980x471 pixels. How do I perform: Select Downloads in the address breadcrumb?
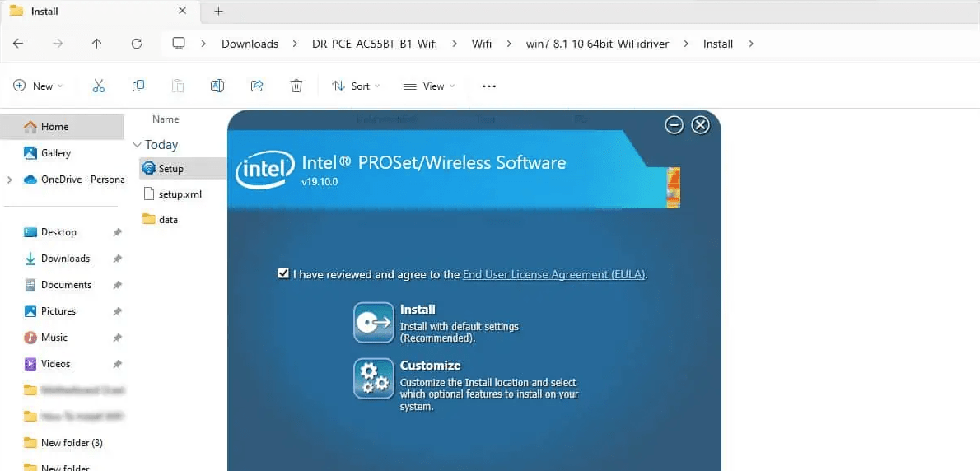tap(250, 44)
